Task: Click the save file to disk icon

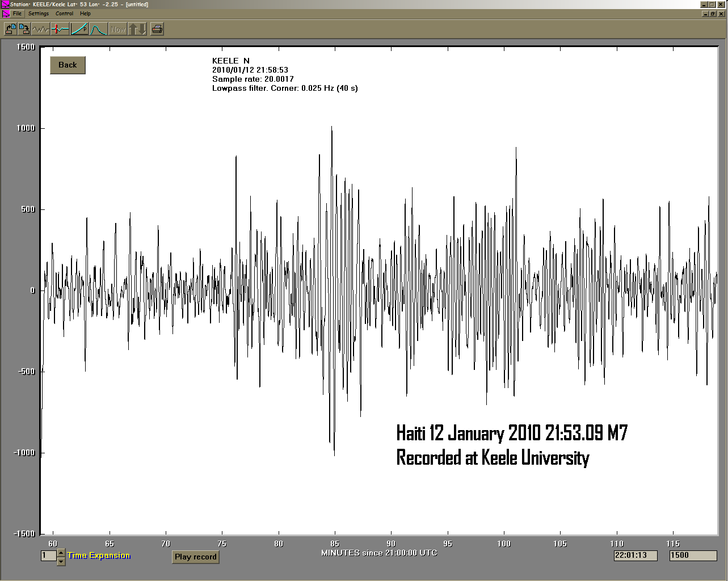Action: coord(24,29)
